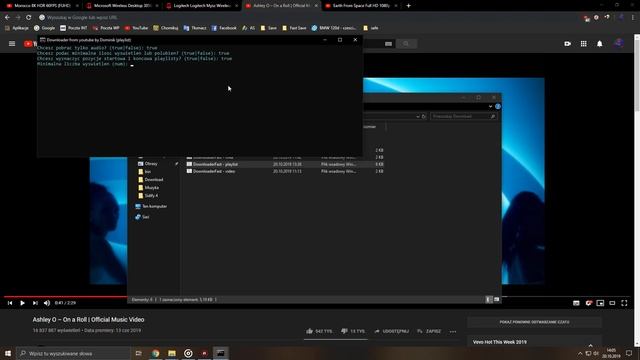The image size is (640, 360).
Task: Click Windows taskbar search box
Action: pyautogui.click(x=73, y=353)
